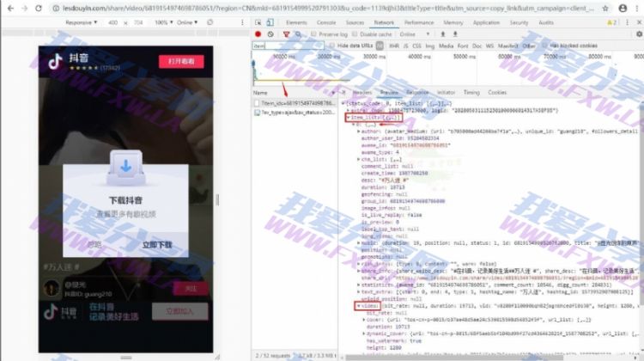The image size is (644, 361).
Task: Expand the statistics object node
Action: pos(359,285)
